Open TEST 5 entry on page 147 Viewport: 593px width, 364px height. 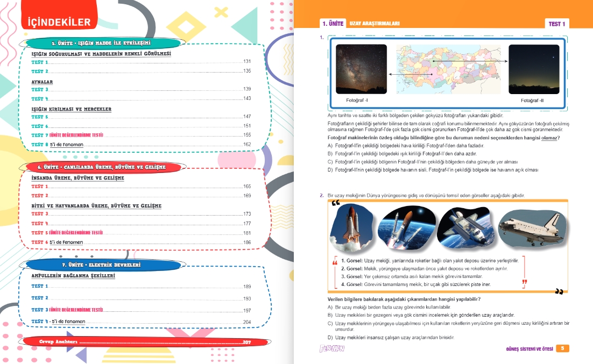pos(141,117)
